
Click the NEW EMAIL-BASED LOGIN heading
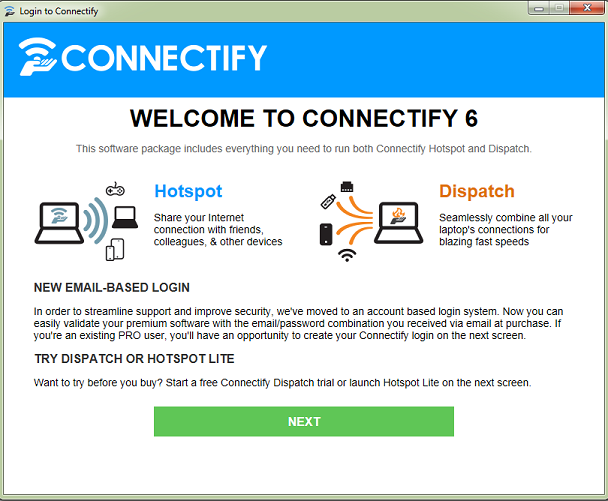tap(112, 287)
